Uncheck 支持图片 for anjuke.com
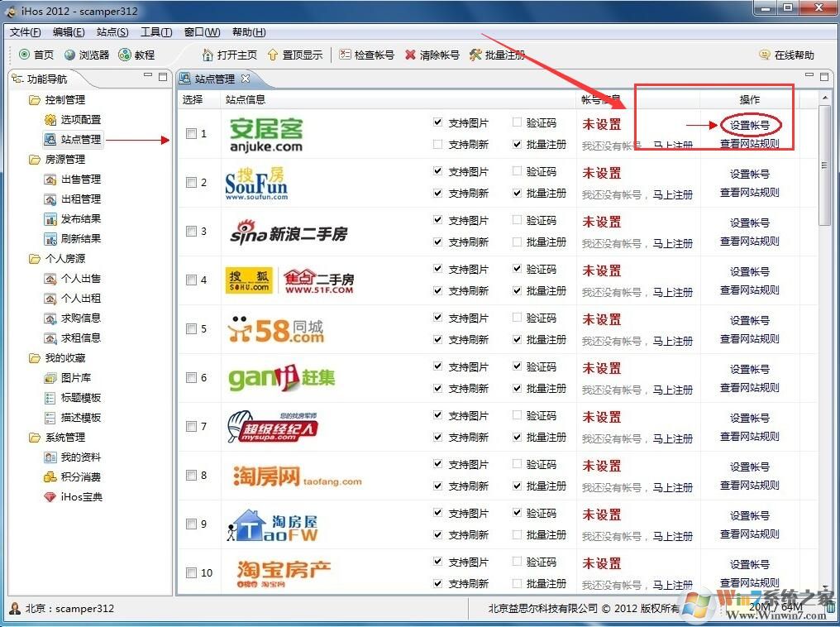 tap(437, 122)
